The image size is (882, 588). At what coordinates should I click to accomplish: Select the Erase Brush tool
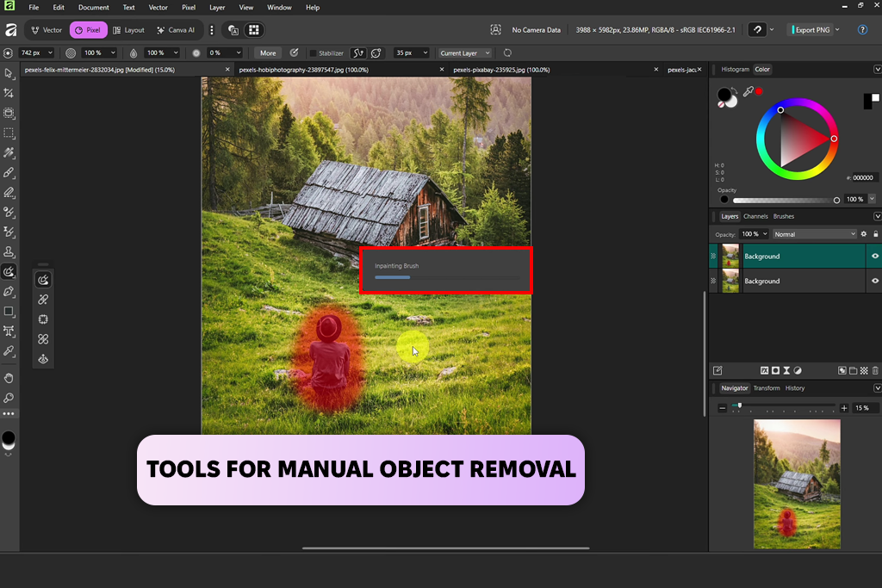9,193
